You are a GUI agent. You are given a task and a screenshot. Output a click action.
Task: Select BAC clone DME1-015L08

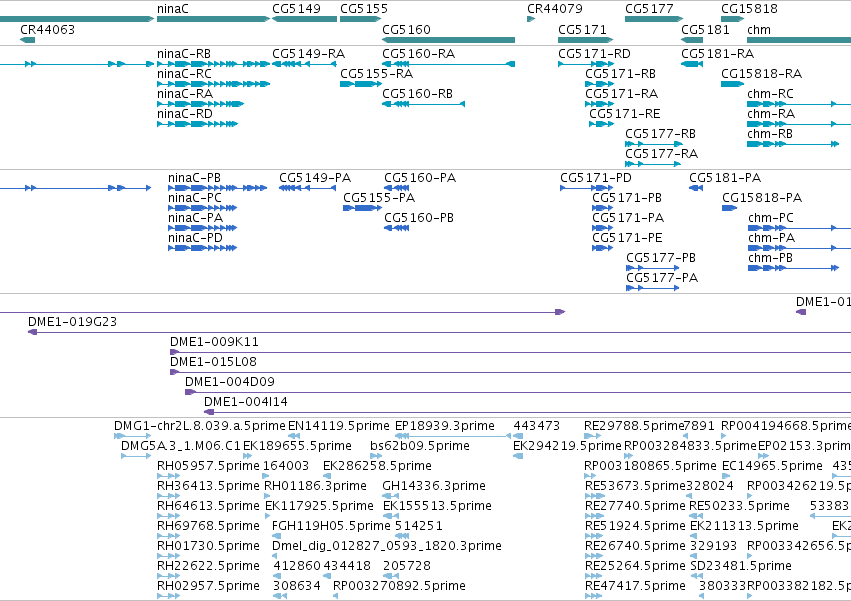pos(510,372)
